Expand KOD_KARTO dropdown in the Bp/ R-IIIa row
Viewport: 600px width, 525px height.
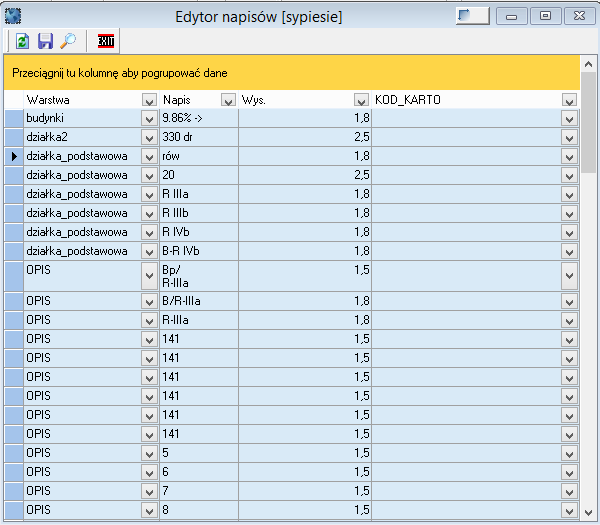[569, 276]
